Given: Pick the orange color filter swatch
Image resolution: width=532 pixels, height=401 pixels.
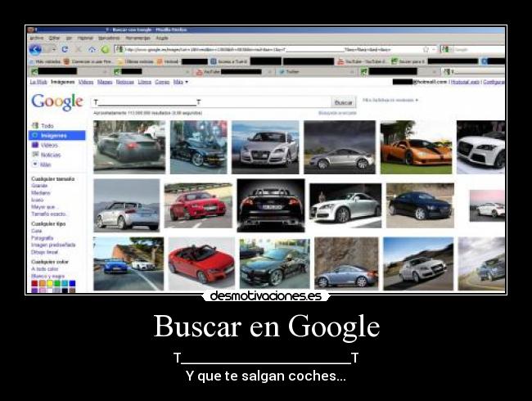Looking at the screenshot, I should coord(42,284).
